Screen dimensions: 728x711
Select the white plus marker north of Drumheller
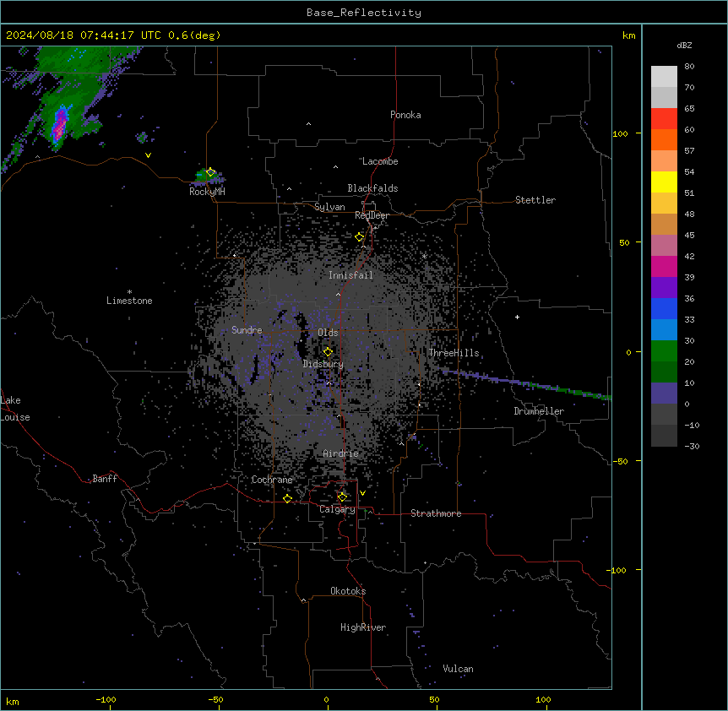pos(517,317)
